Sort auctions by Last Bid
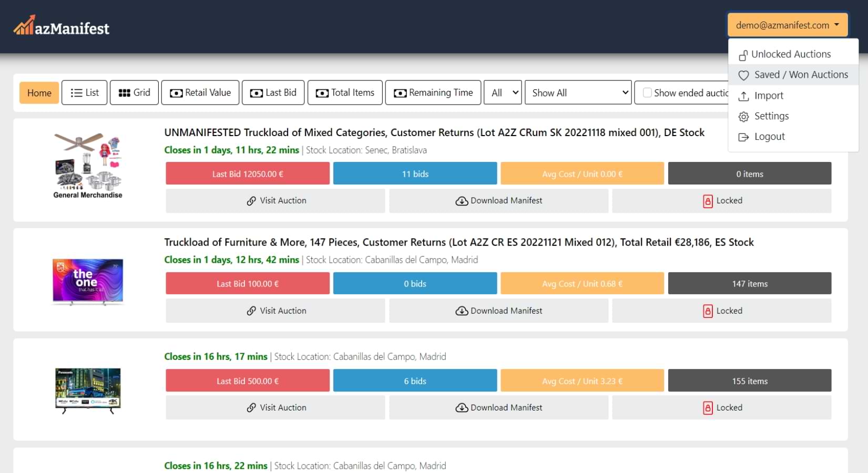 pyautogui.click(x=273, y=92)
